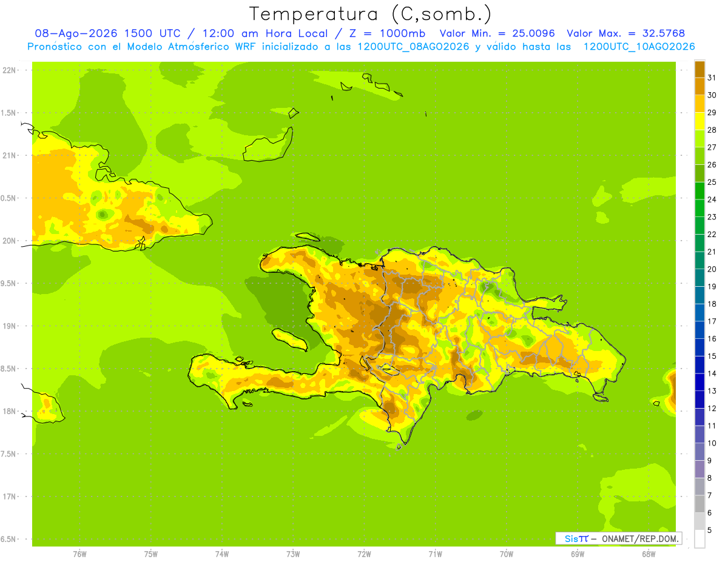Viewport: 728px width, 562px height.
Task: Click the latitude label '7.5N'
Action: [8, 454]
